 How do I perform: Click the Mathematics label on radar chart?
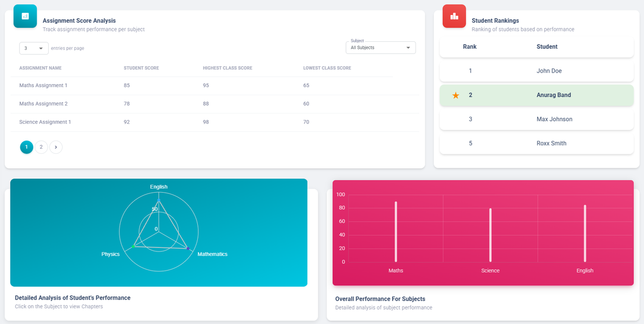pos(212,254)
